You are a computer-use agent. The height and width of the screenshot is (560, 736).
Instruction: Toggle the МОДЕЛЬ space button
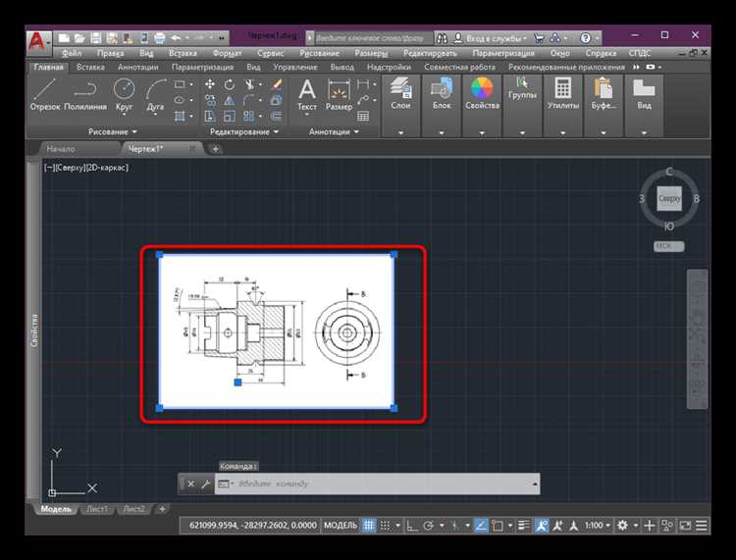[341, 526]
